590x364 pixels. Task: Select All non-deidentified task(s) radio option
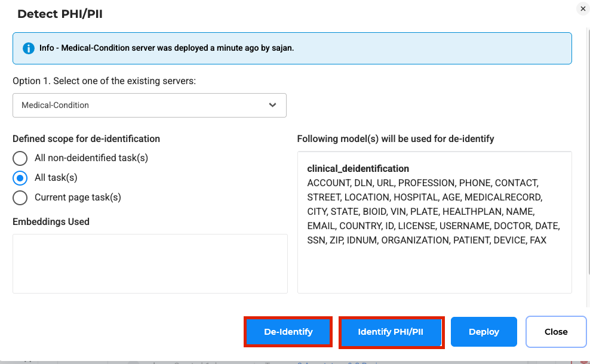20,158
